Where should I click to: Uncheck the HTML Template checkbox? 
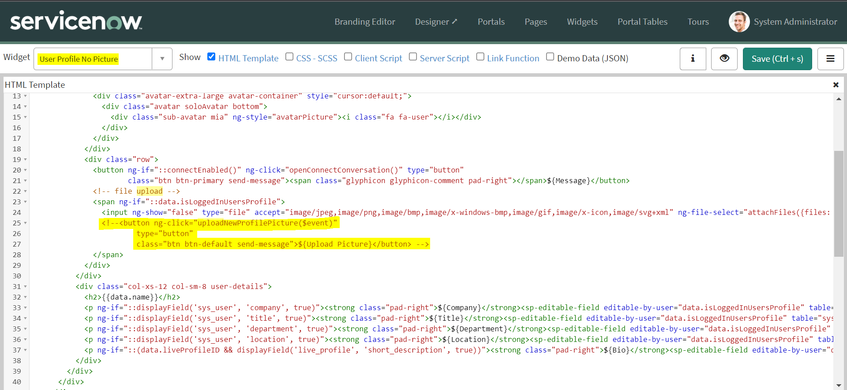pyautogui.click(x=211, y=57)
